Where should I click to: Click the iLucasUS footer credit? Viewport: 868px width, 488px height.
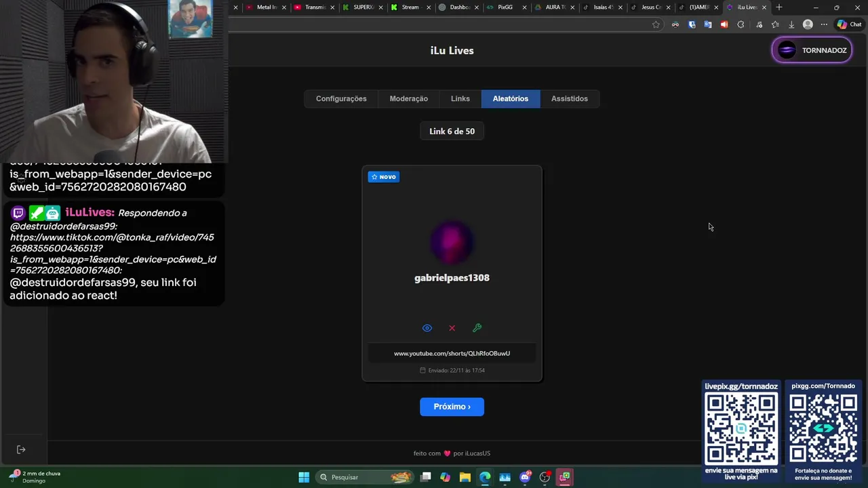pos(477,453)
